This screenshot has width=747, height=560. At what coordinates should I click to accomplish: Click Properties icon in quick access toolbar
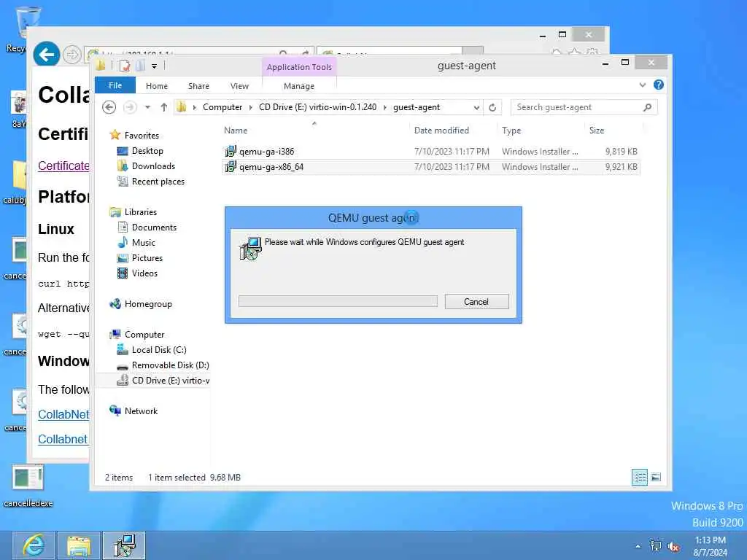click(x=124, y=66)
